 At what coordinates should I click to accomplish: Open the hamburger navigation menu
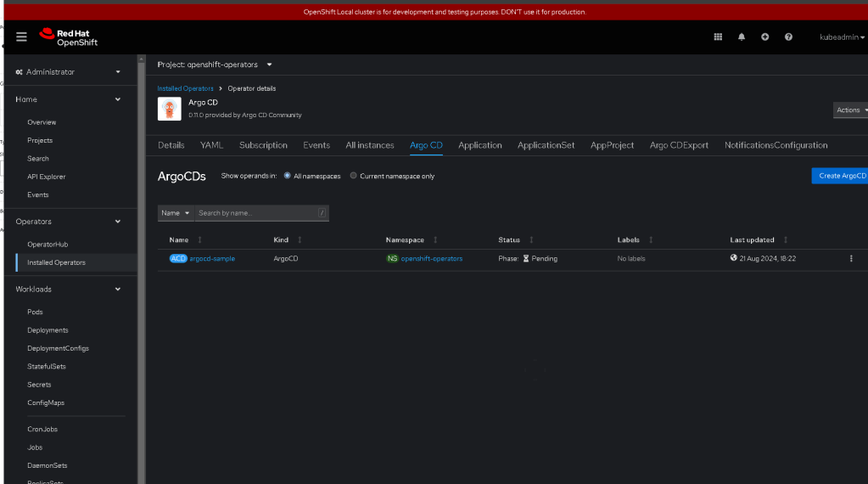(x=21, y=37)
